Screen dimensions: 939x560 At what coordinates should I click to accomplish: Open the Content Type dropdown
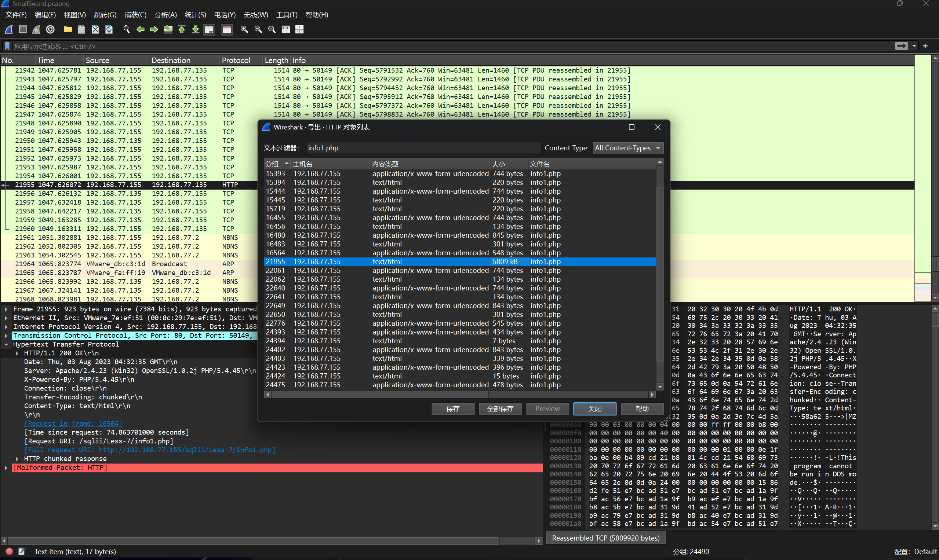click(x=627, y=148)
